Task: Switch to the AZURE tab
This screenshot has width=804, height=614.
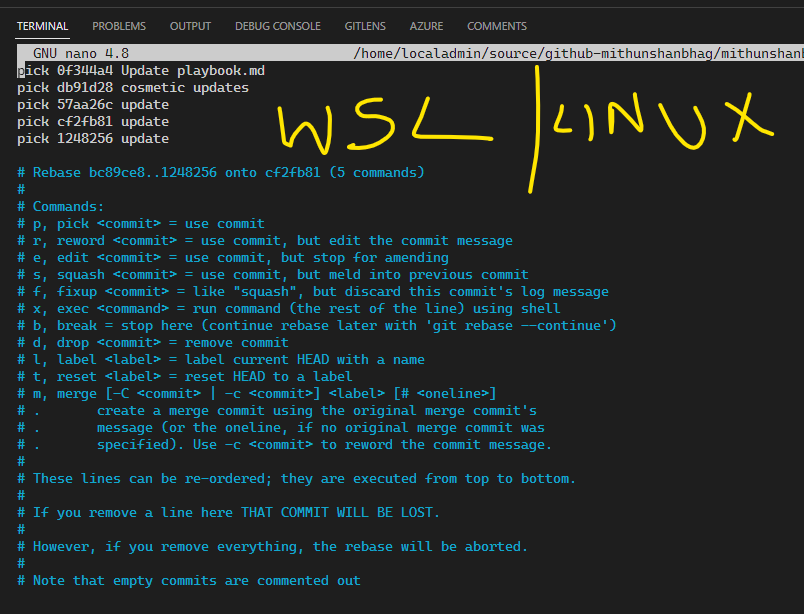Action: pyautogui.click(x=426, y=26)
